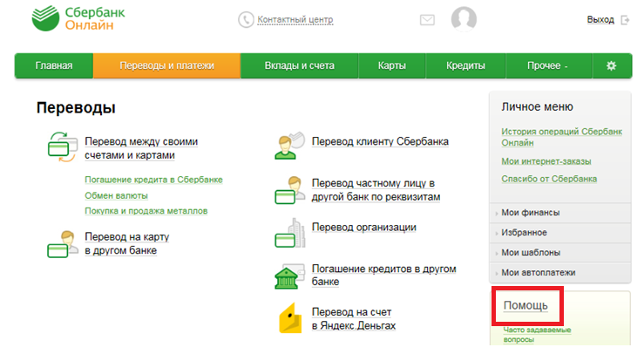
Task: Expand the Мои шаблоны section
Action: tap(560, 253)
